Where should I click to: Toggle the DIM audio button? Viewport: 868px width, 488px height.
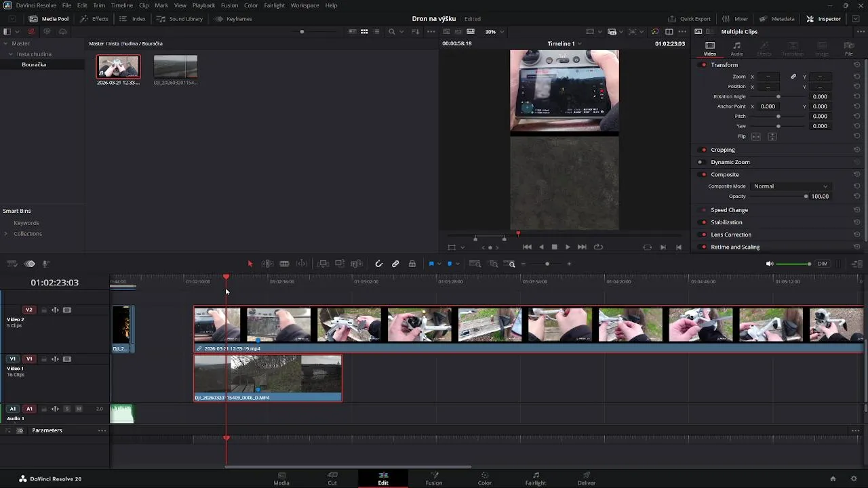(823, 264)
